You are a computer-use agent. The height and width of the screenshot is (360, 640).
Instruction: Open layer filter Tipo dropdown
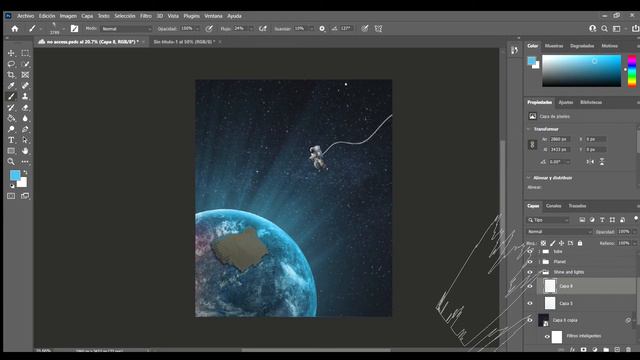tap(548, 220)
